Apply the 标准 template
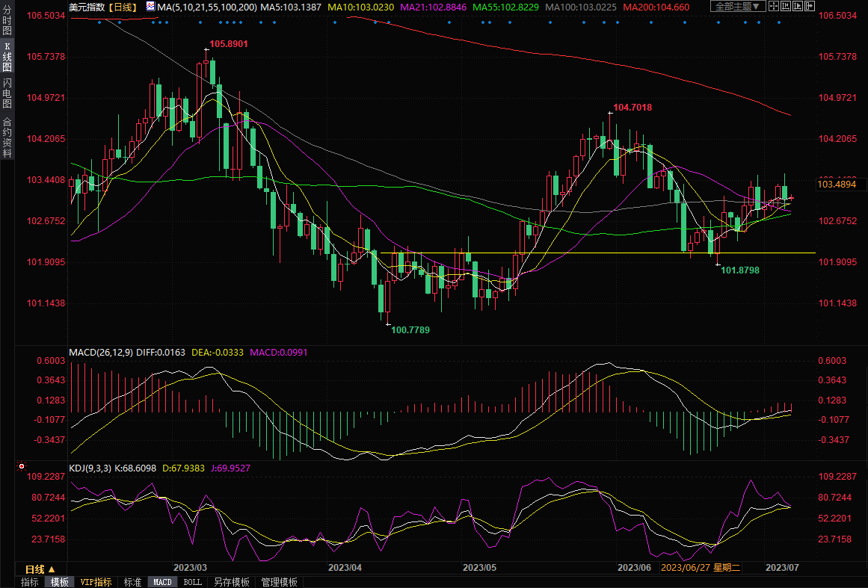The image size is (868, 588). tap(132, 582)
